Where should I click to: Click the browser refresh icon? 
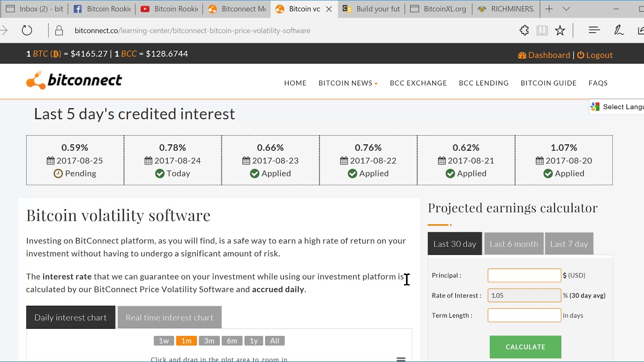click(27, 31)
